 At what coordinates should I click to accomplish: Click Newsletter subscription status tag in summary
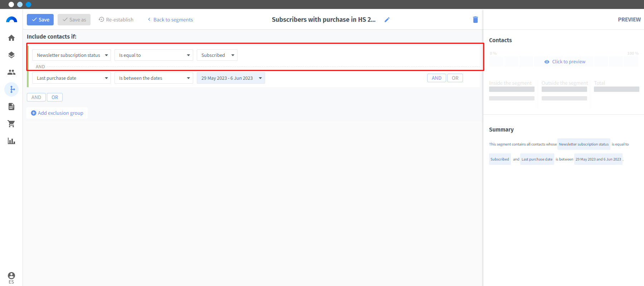[x=584, y=144]
